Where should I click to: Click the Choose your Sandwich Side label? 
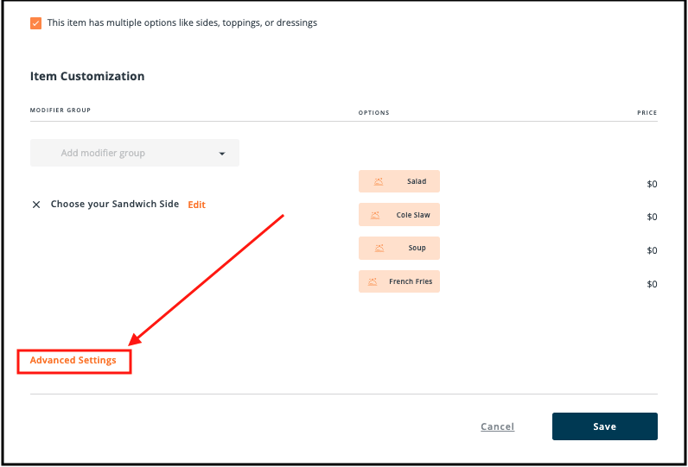[x=115, y=204]
